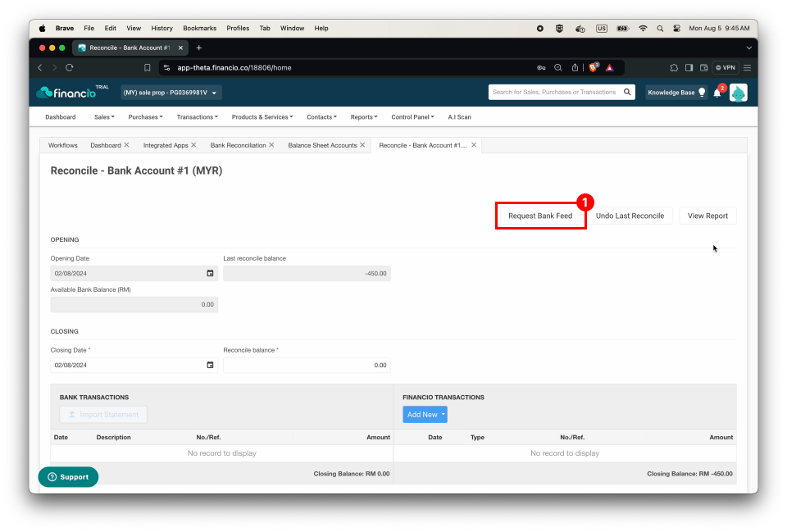787x532 pixels.
Task: Open the Add New dropdown
Action: (425, 415)
